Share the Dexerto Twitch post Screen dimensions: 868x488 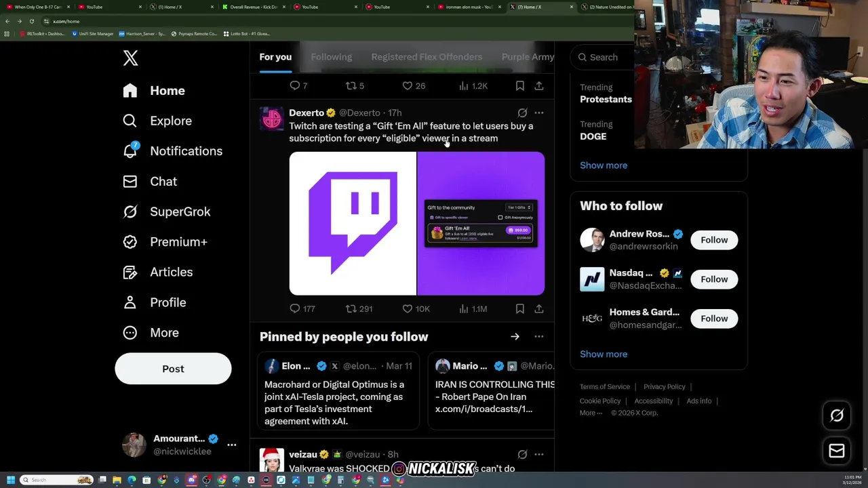point(538,309)
